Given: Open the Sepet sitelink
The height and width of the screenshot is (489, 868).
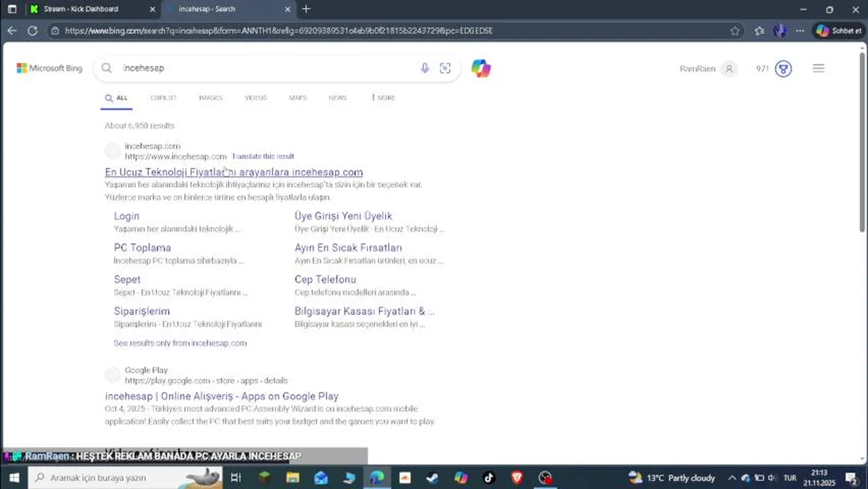Looking at the screenshot, I should coord(127,279).
